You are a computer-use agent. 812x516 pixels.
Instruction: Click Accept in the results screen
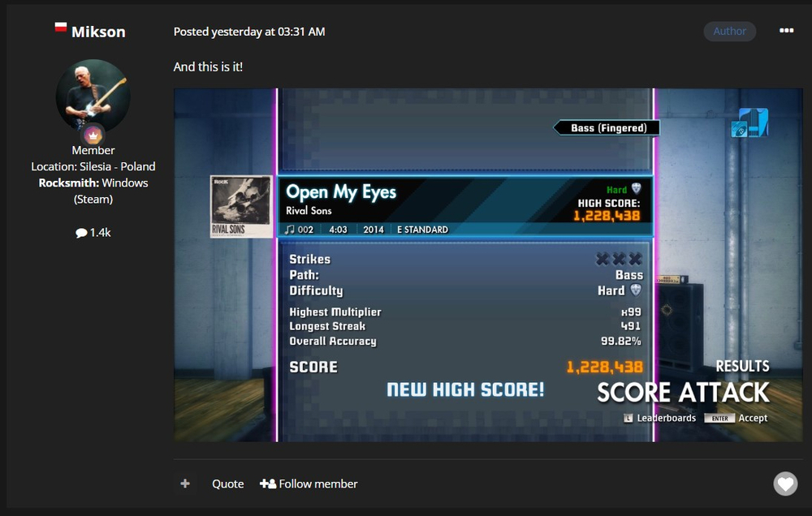(753, 418)
